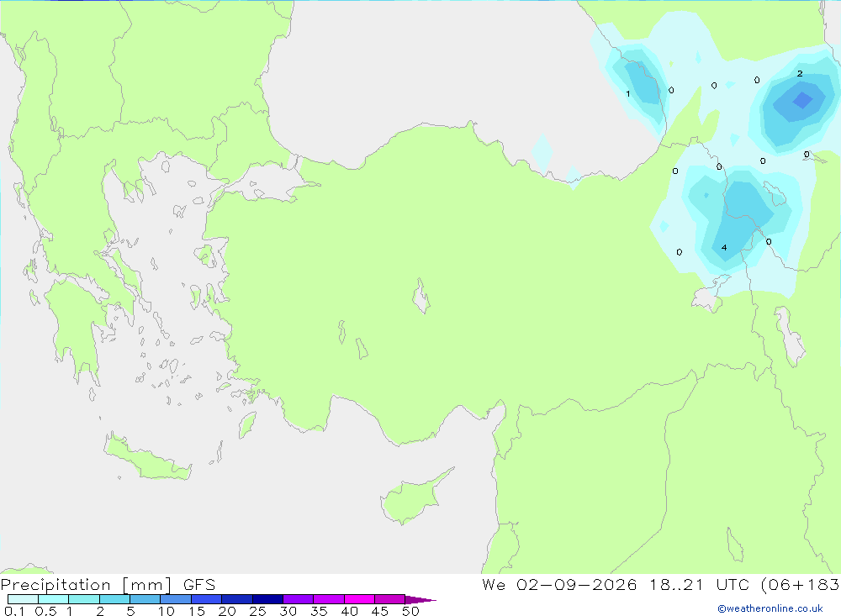841x616 pixels.
Task: Click the over-50 mm arrow end of legend
Action: pos(420,600)
